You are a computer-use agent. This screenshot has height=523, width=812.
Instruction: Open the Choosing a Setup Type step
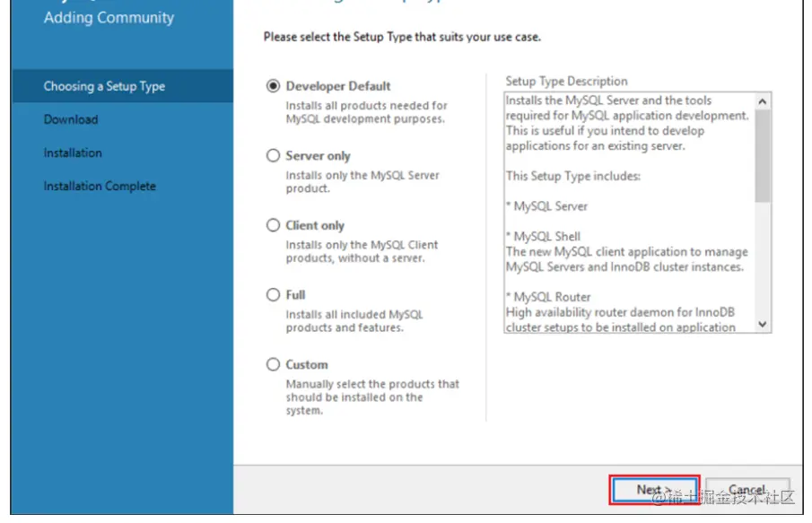point(122,86)
